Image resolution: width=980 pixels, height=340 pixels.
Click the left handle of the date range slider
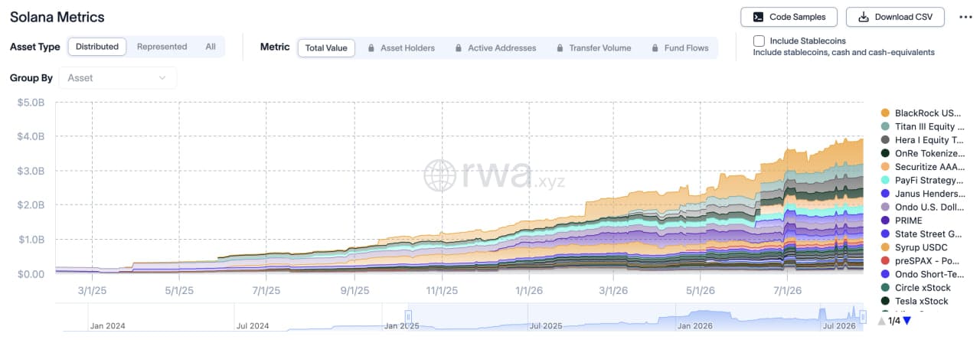click(x=408, y=316)
